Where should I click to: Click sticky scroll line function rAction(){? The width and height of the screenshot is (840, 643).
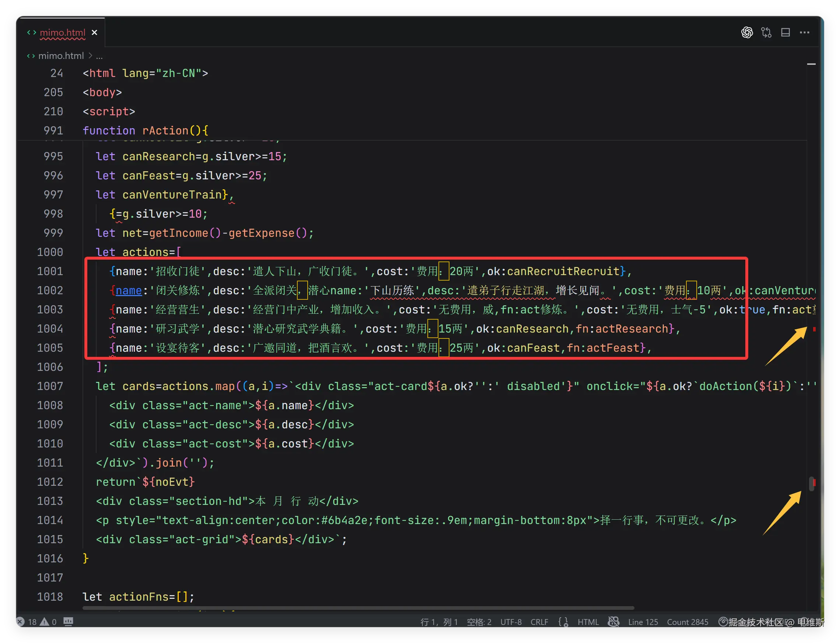pyautogui.click(x=146, y=130)
